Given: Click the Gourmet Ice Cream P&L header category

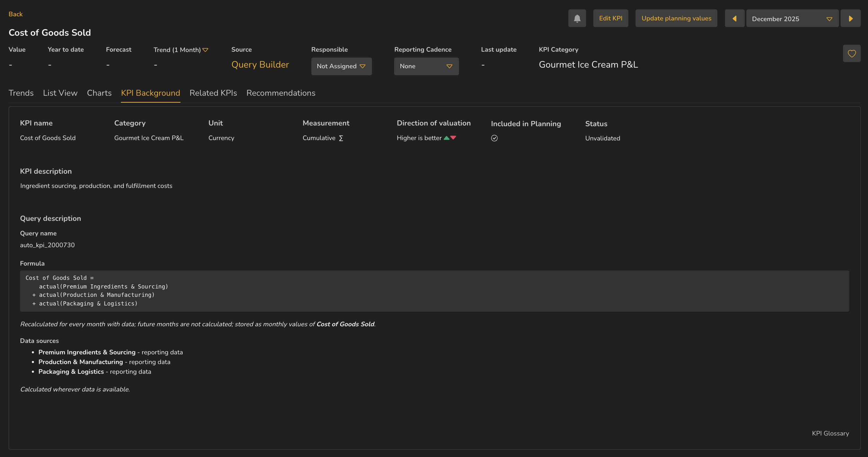Looking at the screenshot, I should [588, 65].
